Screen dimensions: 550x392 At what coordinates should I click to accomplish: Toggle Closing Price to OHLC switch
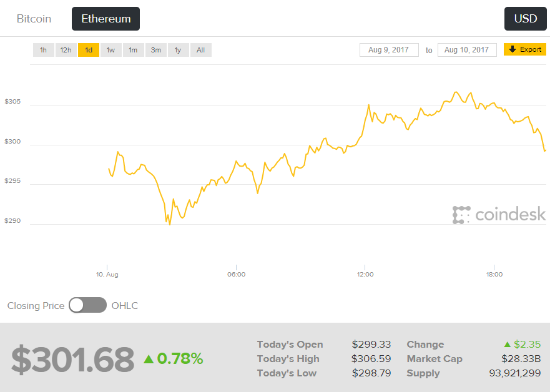pyautogui.click(x=87, y=305)
